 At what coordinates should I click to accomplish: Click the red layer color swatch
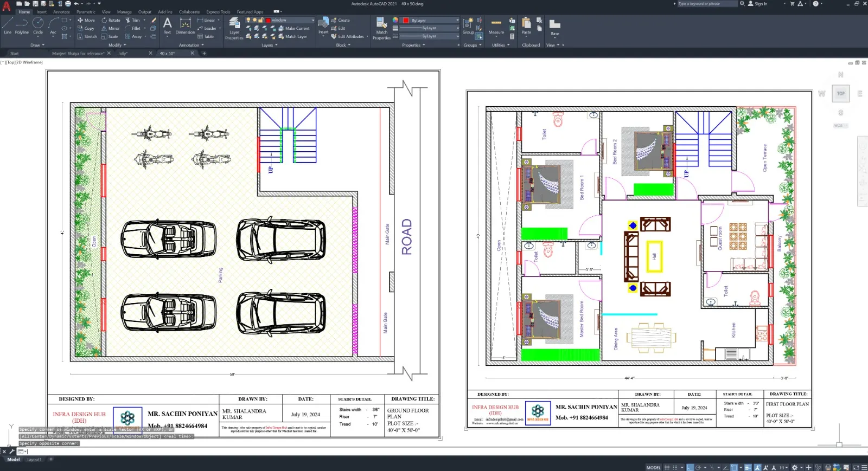coord(268,20)
